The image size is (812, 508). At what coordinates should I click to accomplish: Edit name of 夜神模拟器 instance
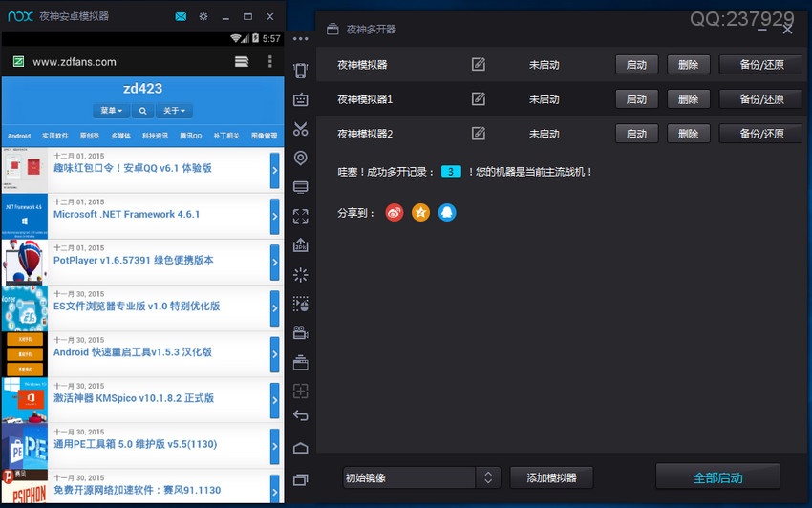pos(479,64)
